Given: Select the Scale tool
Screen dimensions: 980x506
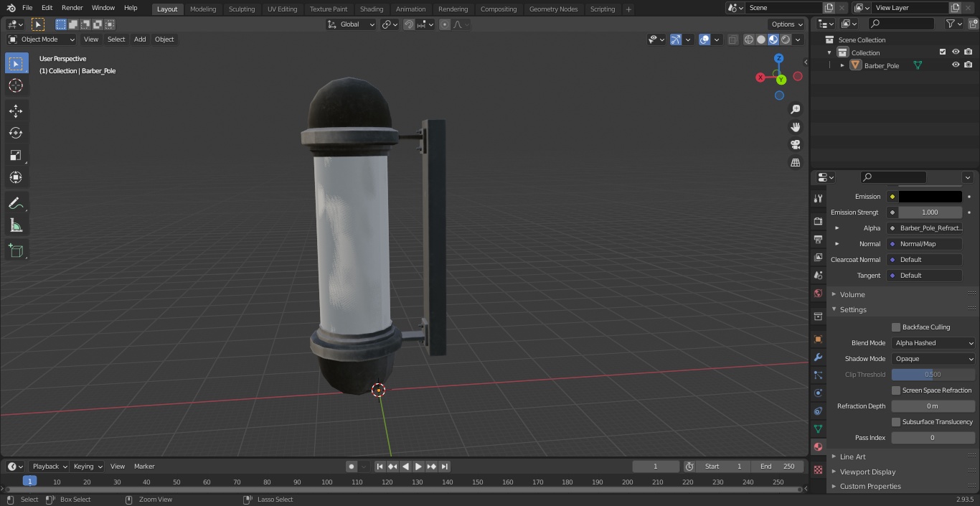Looking at the screenshot, I should point(16,155).
